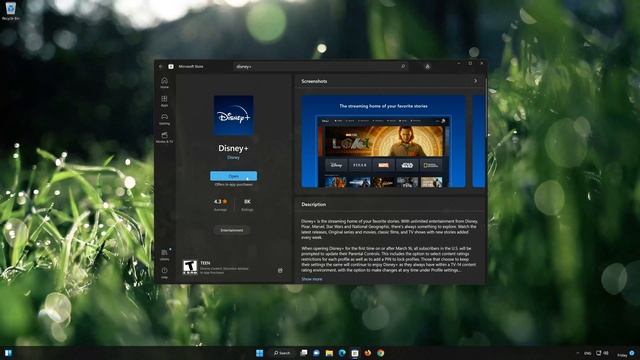Click the star average rating
Viewport: 640px width, 360px height.
(x=220, y=204)
